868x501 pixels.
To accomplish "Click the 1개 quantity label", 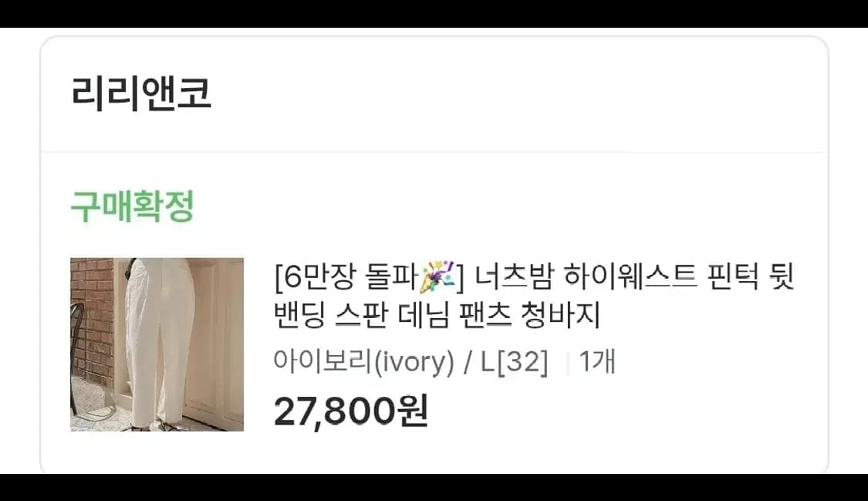I will (x=597, y=361).
